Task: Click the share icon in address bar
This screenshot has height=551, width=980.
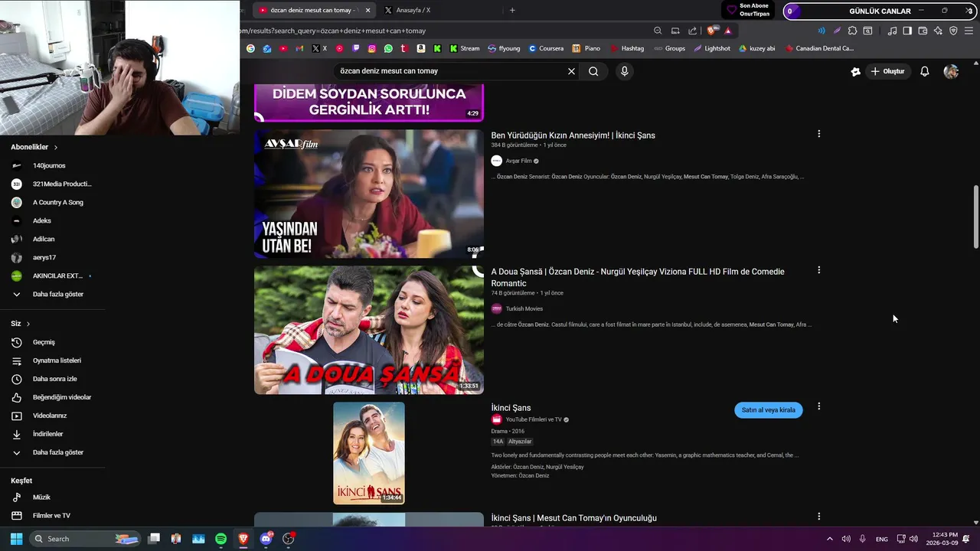Action: tap(692, 31)
